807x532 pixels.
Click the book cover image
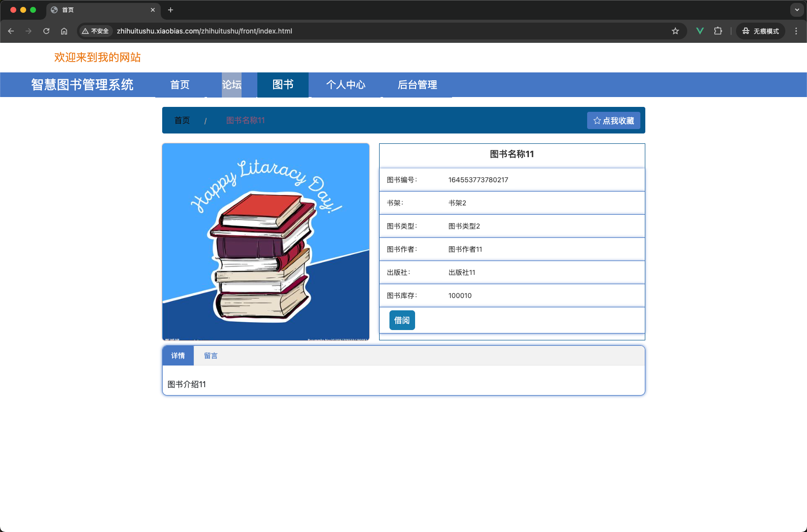pos(266,242)
